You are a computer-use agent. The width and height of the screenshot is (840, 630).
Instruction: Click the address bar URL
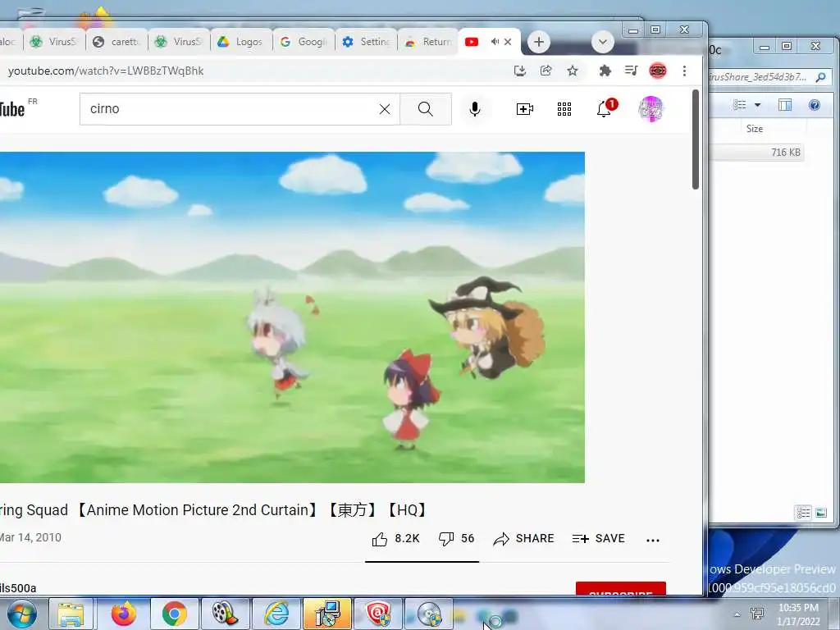point(106,71)
